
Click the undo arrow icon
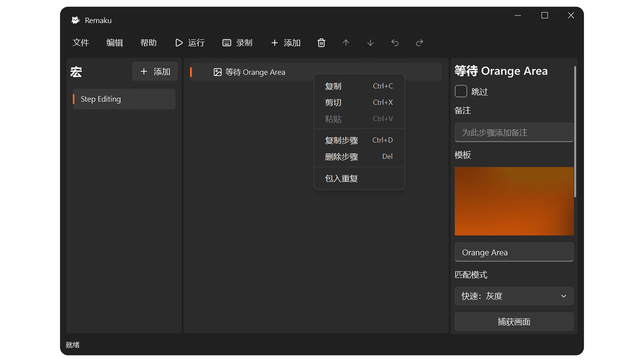pyautogui.click(x=395, y=43)
